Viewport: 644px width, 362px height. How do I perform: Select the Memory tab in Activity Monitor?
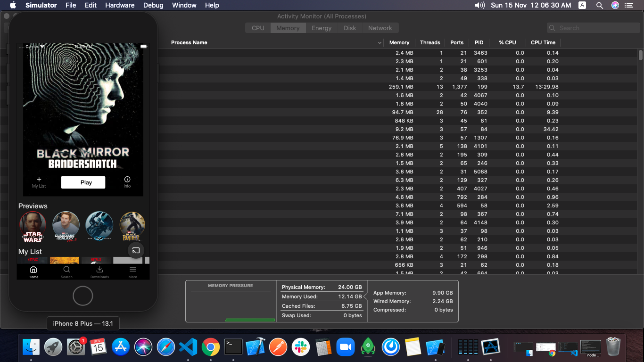tap(288, 28)
